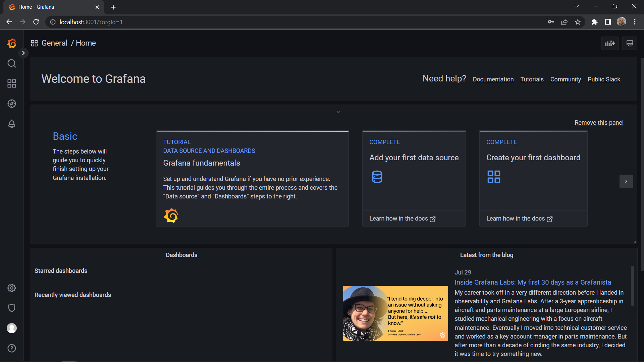This screenshot has height=362, width=644.
Task: Open Server Admin shield icon
Action: pos(12,308)
